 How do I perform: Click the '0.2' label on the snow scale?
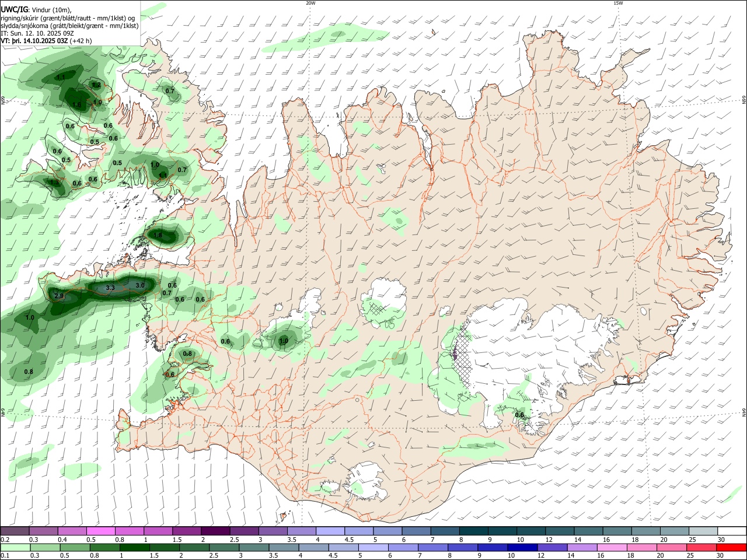pyautogui.click(x=5, y=540)
